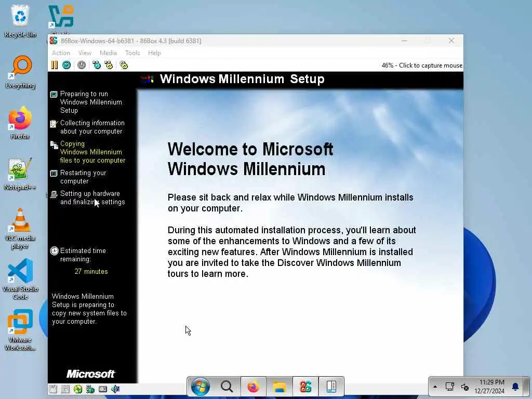Open File Explorer from the taskbar
This screenshot has height=399, width=532.
[280, 387]
